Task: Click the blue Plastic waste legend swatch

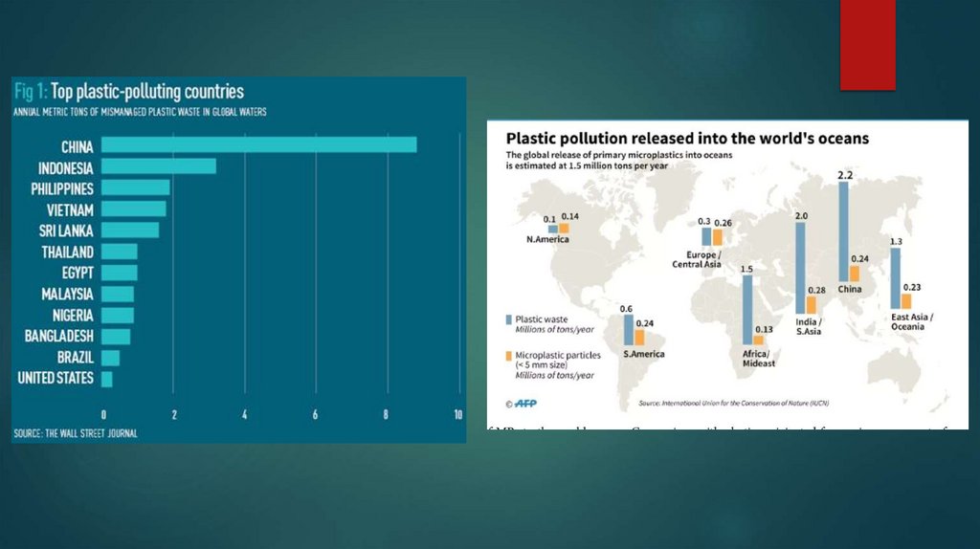Action: coord(509,319)
